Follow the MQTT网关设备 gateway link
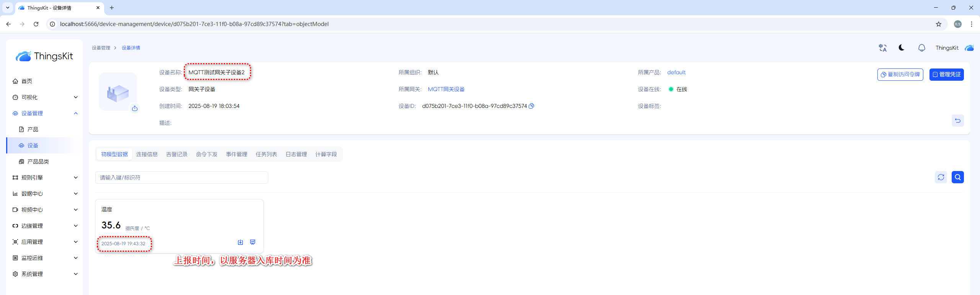This screenshot has height=295, width=980. tap(446, 89)
